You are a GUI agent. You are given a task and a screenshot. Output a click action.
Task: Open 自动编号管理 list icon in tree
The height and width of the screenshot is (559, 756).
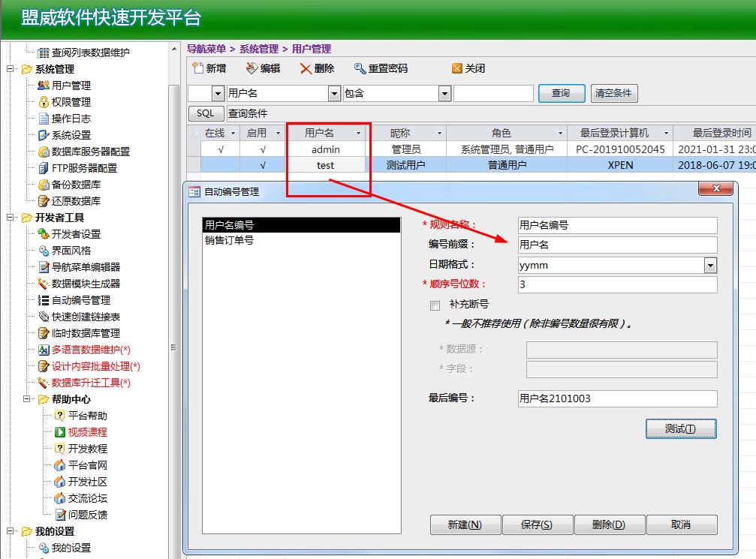click(x=44, y=300)
